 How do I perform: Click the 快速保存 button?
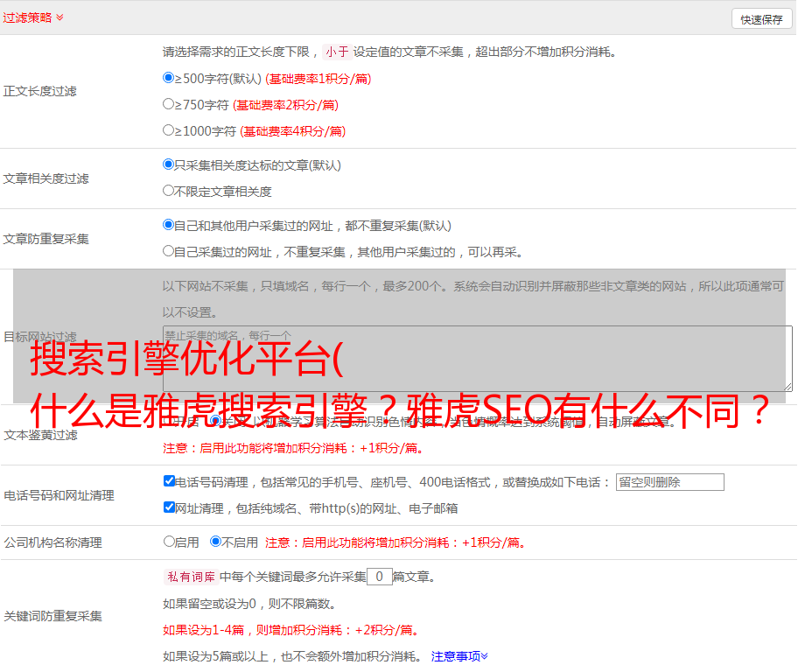(x=761, y=19)
